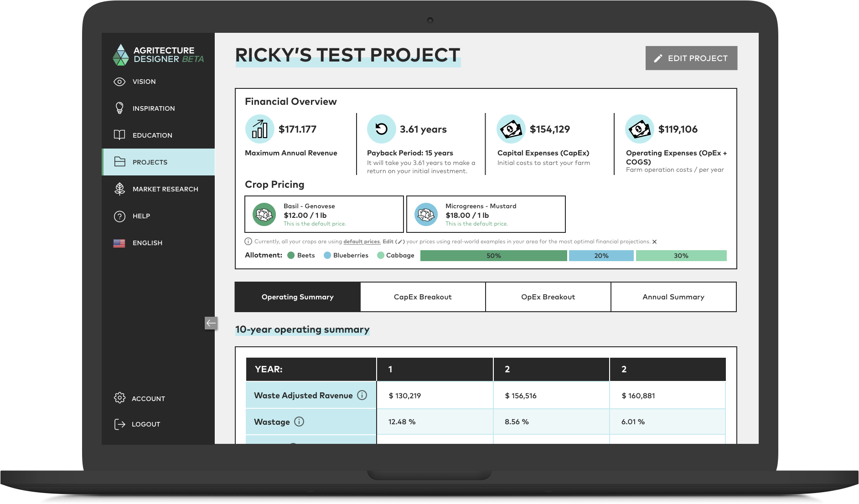Screen dimensions: 859x504
Task: Click the Edit Project button
Action: pos(691,58)
